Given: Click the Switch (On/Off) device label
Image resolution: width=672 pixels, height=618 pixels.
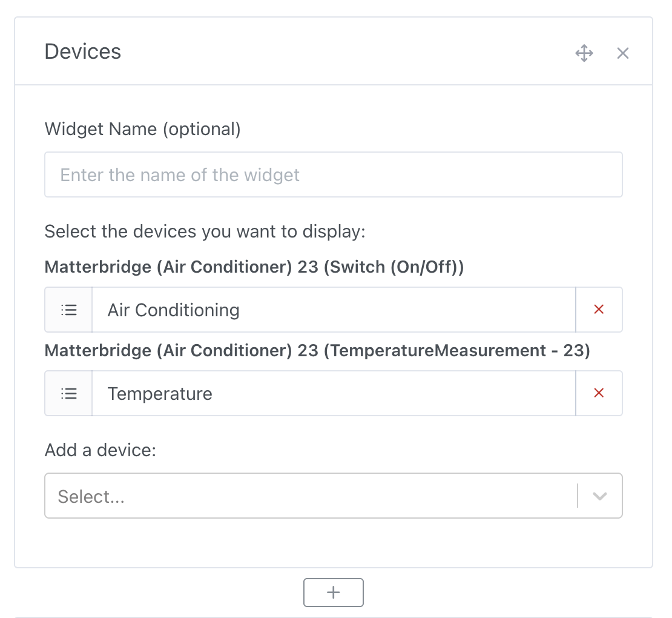Looking at the screenshot, I should pyautogui.click(x=253, y=267).
